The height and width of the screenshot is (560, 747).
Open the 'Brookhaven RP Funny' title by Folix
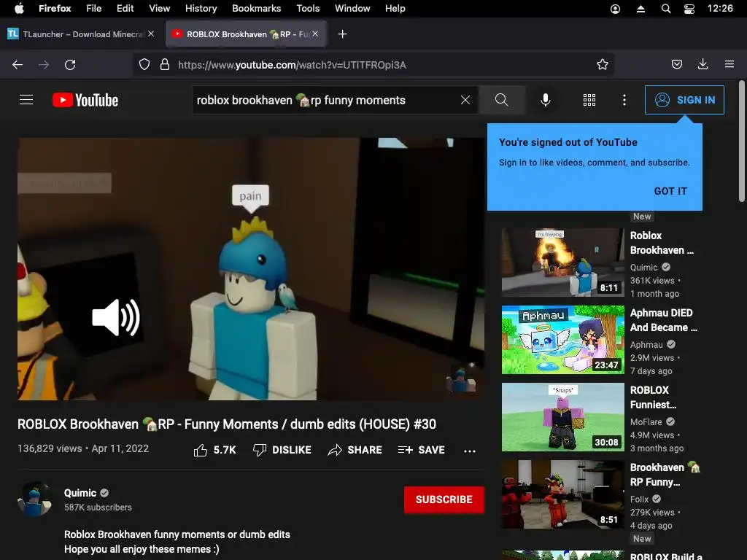pos(665,475)
